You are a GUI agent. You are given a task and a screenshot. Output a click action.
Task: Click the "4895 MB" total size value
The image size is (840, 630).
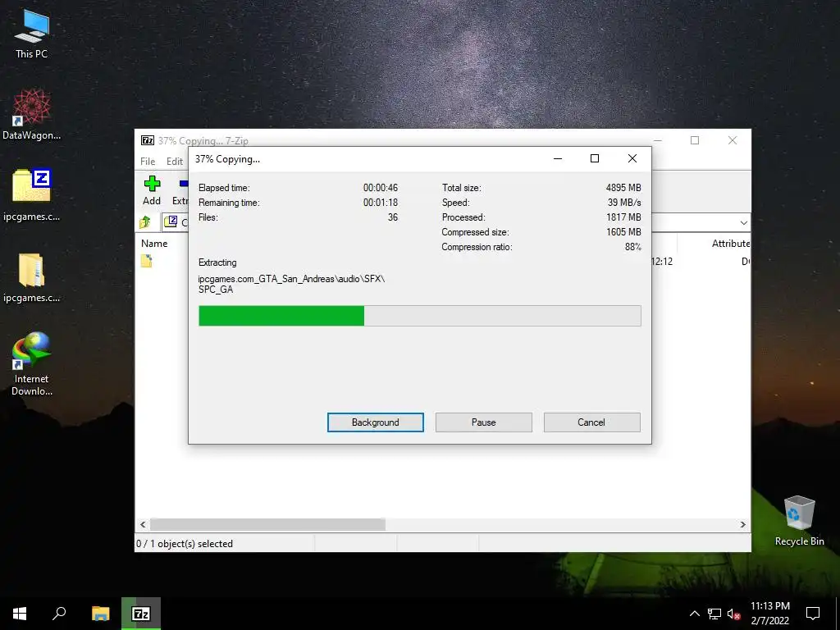pos(623,188)
